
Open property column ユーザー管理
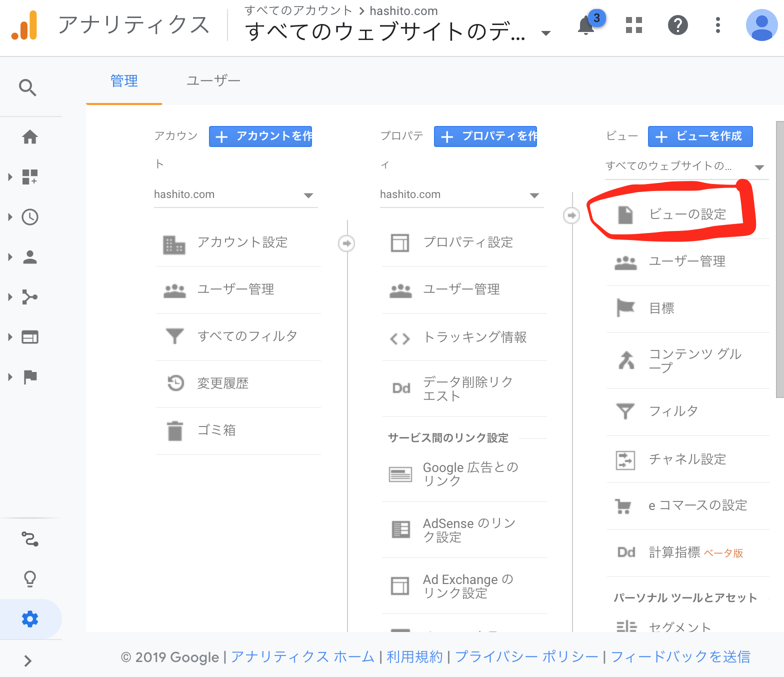coord(464,289)
